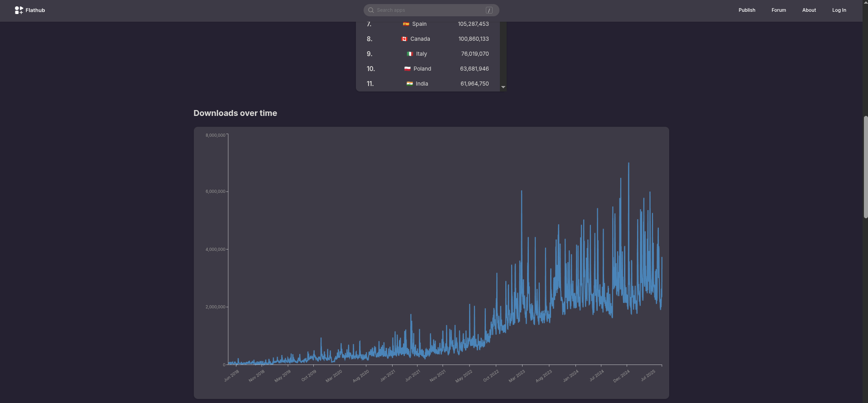
Task: Click the slash shortcut key badge
Action: point(489,10)
